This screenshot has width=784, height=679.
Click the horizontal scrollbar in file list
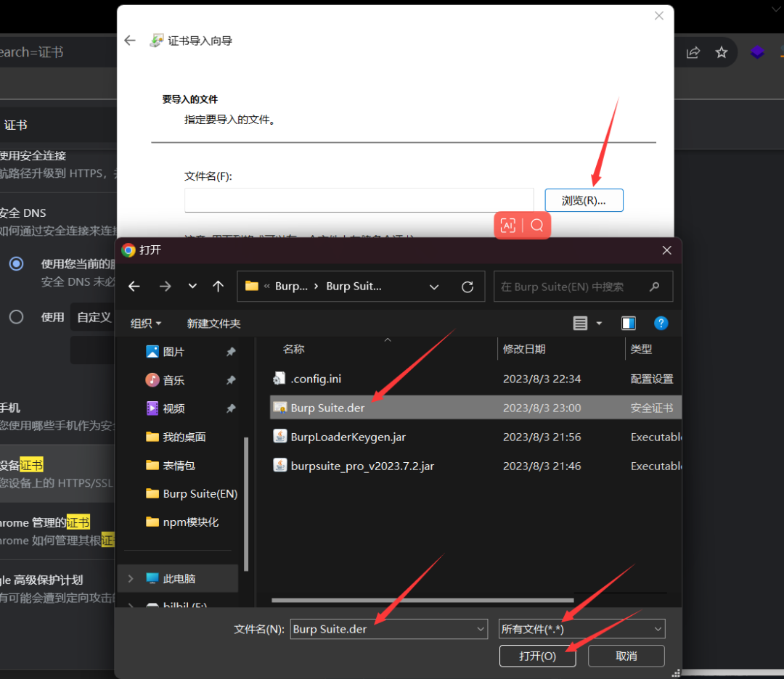[422, 600]
